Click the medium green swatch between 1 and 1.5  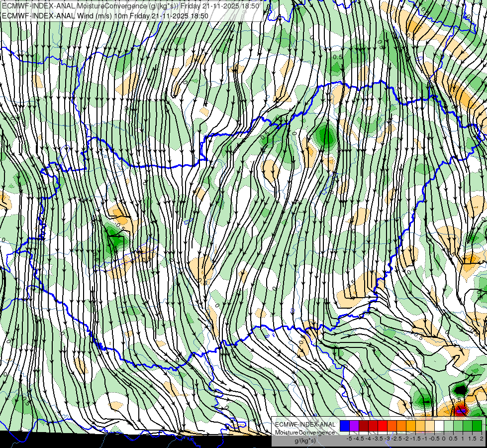point(468,426)
